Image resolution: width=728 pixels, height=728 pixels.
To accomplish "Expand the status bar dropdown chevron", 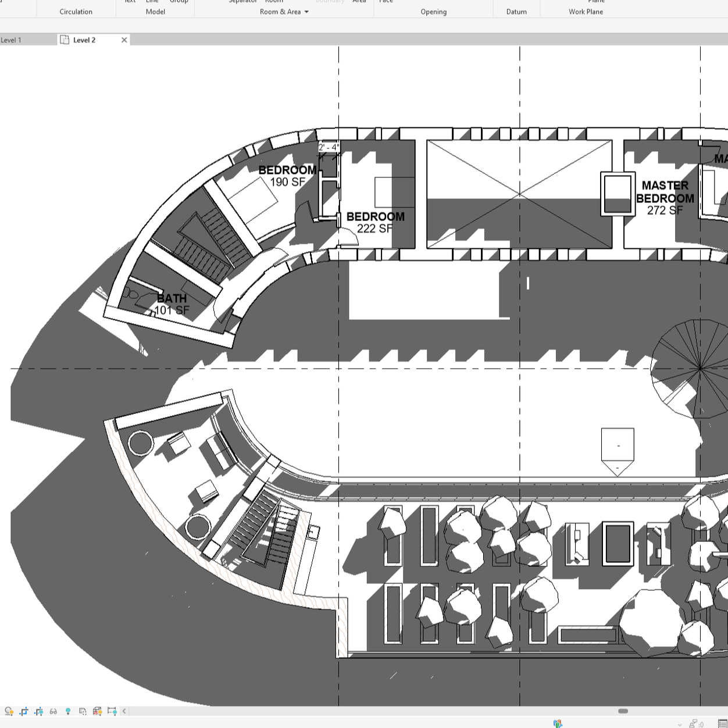I will 680,725.
